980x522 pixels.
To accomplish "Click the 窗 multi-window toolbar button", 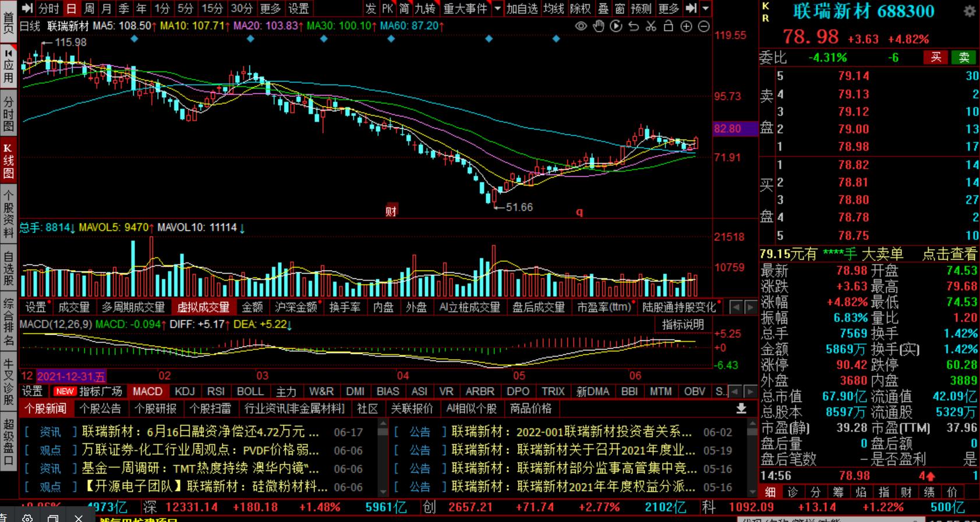I will point(620,8).
